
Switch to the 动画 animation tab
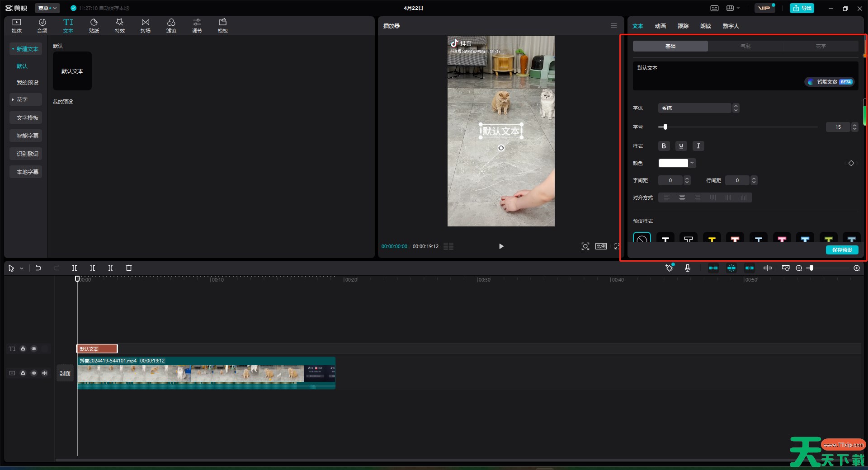click(x=660, y=26)
